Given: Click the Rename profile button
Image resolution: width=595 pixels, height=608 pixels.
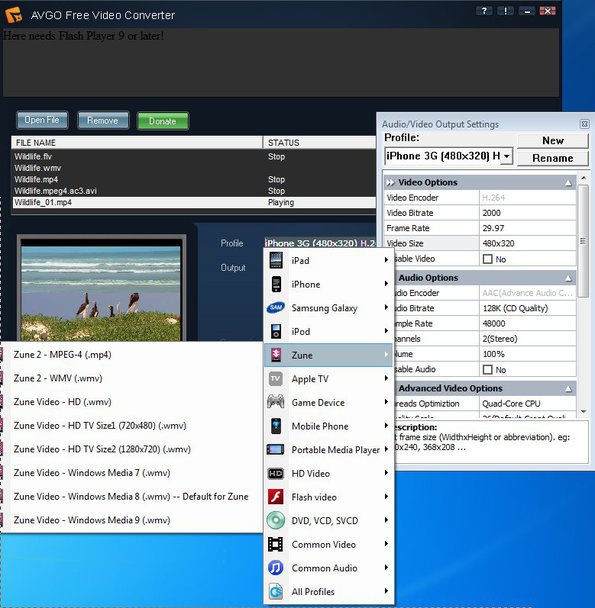Looking at the screenshot, I should click(553, 158).
